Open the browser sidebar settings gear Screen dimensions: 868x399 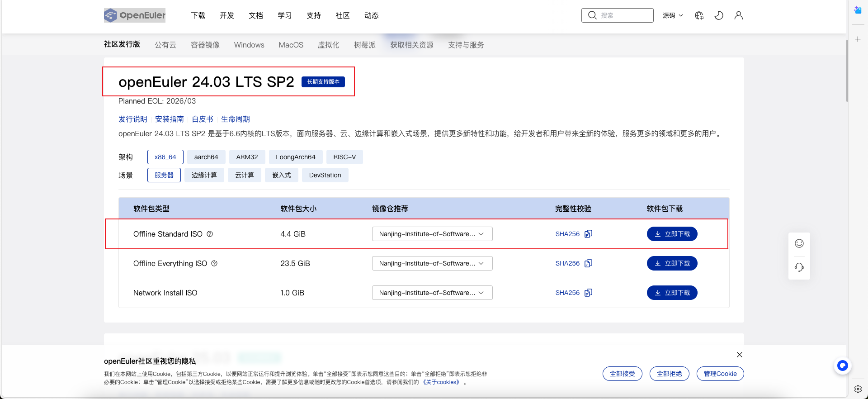tap(858, 389)
